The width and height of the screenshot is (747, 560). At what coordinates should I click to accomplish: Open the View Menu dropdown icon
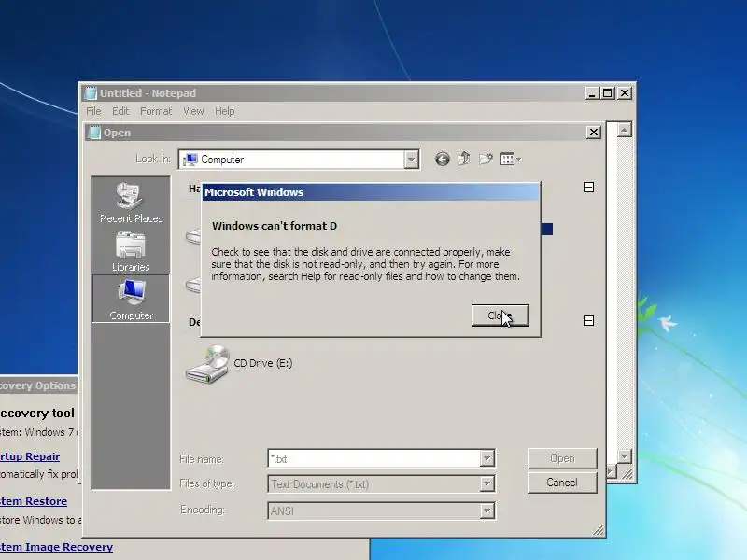[x=511, y=159]
